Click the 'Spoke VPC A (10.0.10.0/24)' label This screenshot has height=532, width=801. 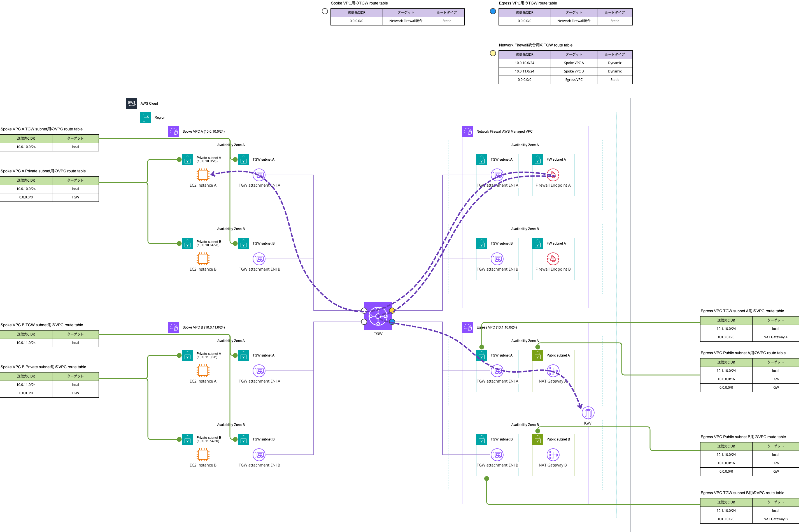(x=203, y=132)
